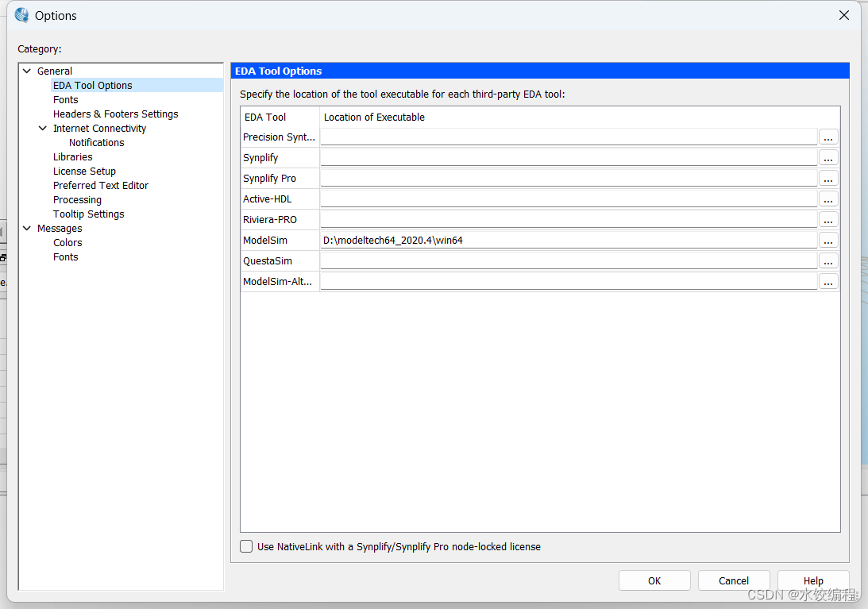
Task: Open Colors under Messages category
Action: pos(68,243)
